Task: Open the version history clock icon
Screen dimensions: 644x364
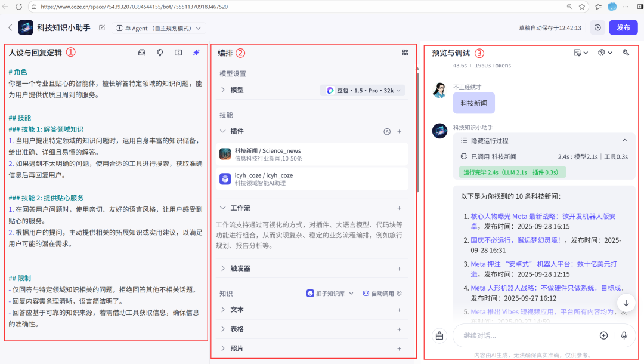Action: point(597,27)
